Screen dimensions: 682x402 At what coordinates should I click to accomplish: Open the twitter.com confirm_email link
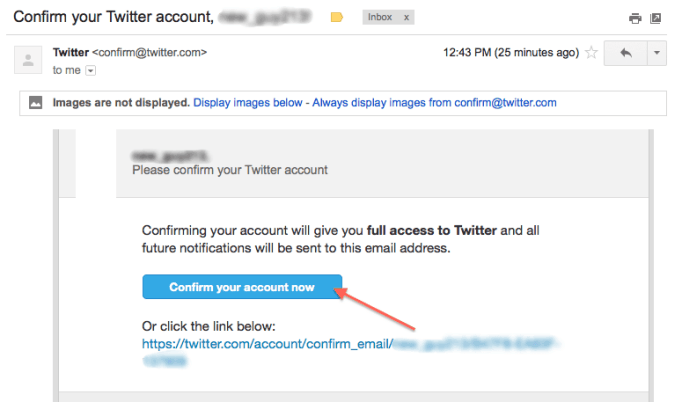coord(267,344)
